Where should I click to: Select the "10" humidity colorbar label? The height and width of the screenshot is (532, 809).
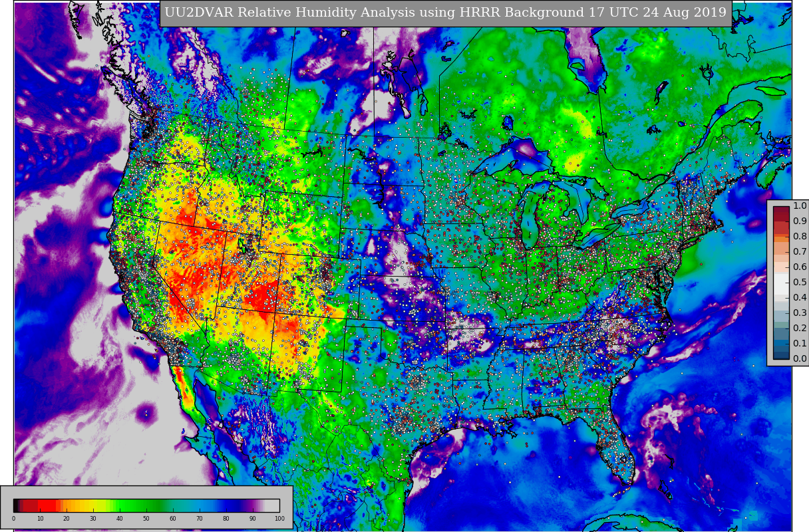pos(40,519)
